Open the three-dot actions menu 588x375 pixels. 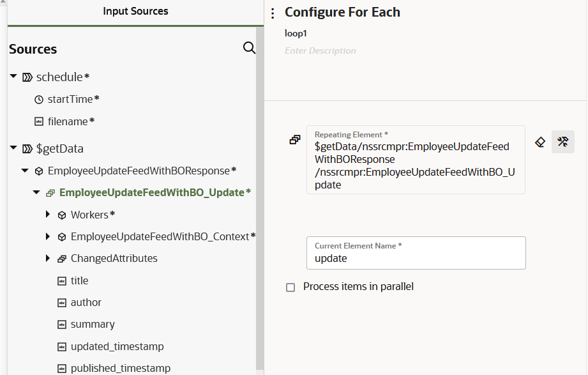click(273, 13)
